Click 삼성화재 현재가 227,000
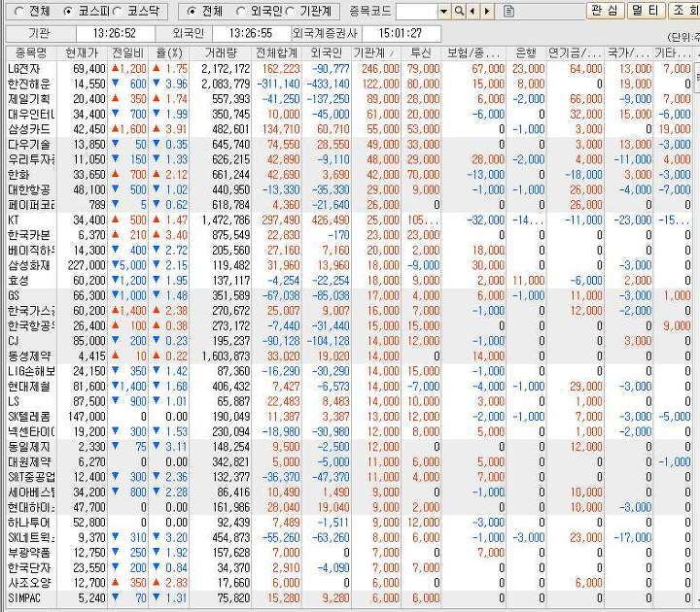This screenshot has width=700, height=612. click(x=87, y=265)
